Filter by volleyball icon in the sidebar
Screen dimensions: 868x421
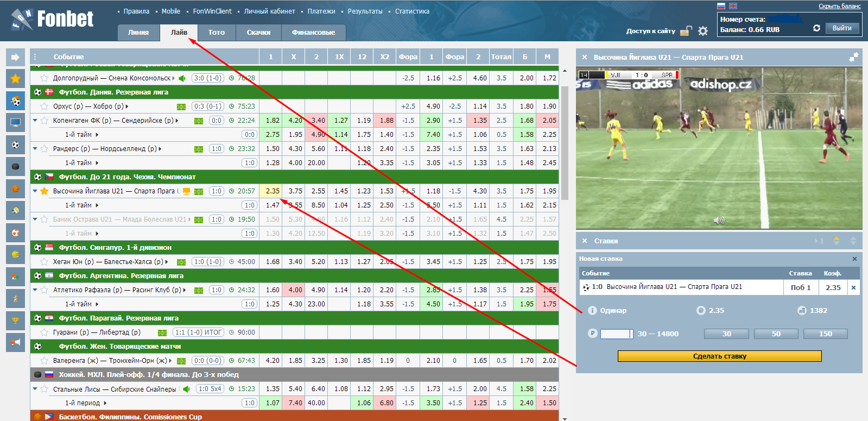pyautogui.click(x=15, y=211)
